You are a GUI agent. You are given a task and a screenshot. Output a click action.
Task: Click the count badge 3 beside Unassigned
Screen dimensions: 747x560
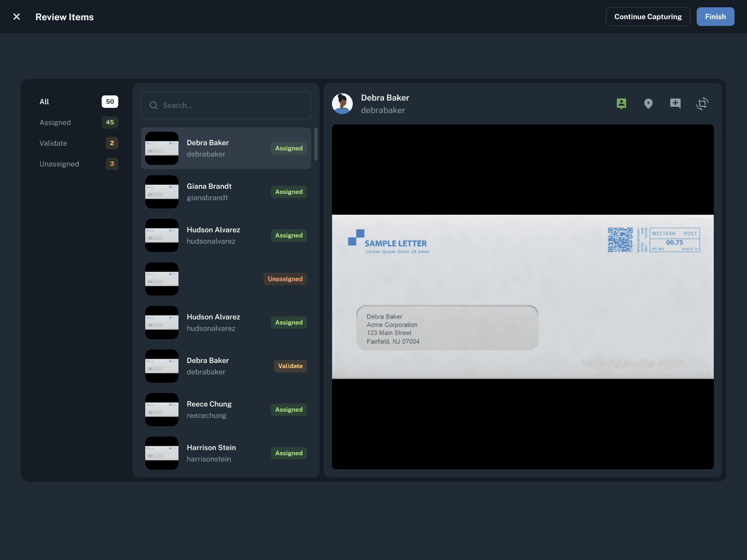112,164
